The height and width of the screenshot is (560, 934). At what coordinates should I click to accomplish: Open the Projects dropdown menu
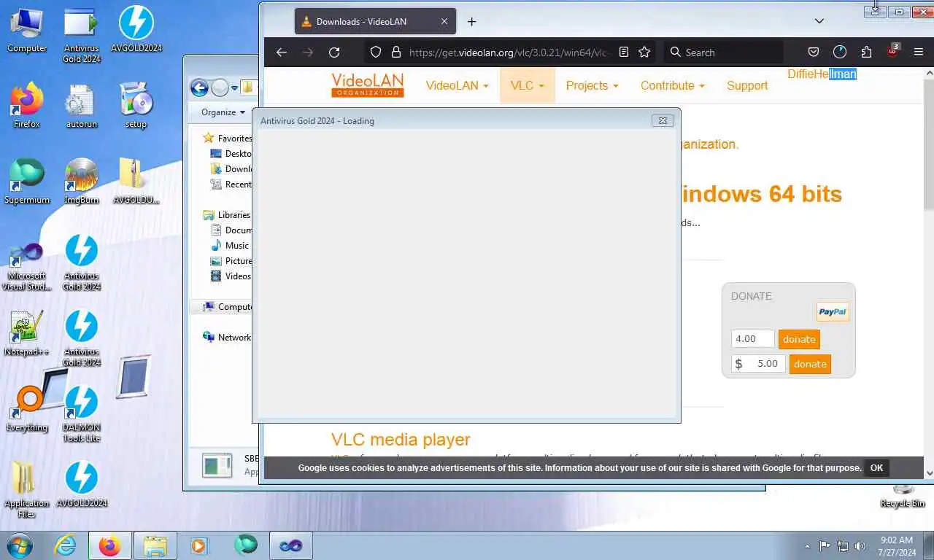point(592,85)
